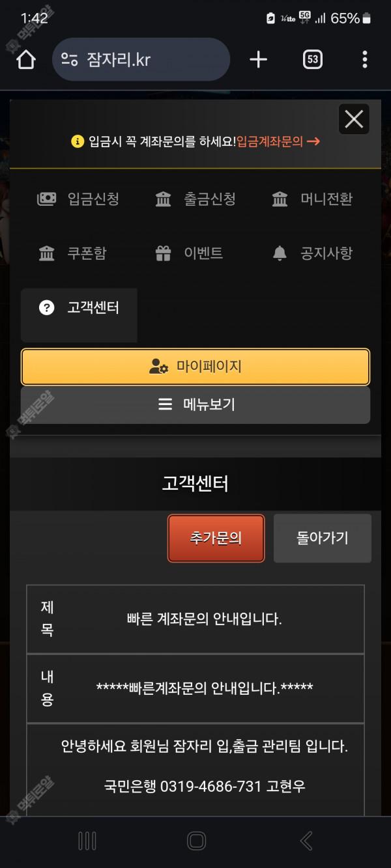The image size is (391, 868).
Task: Open 마이페이지 button
Action: point(195,367)
